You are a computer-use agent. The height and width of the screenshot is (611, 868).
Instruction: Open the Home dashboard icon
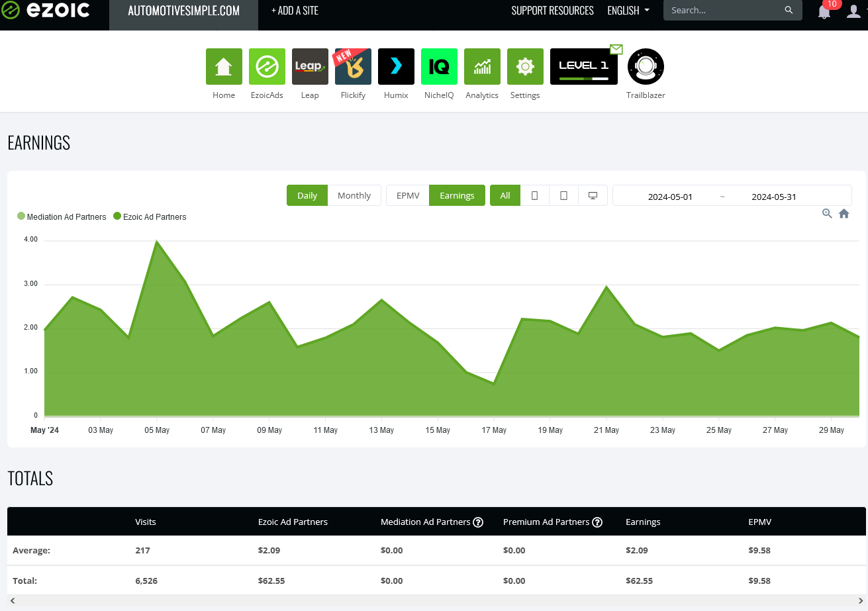[x=224, y=66]
